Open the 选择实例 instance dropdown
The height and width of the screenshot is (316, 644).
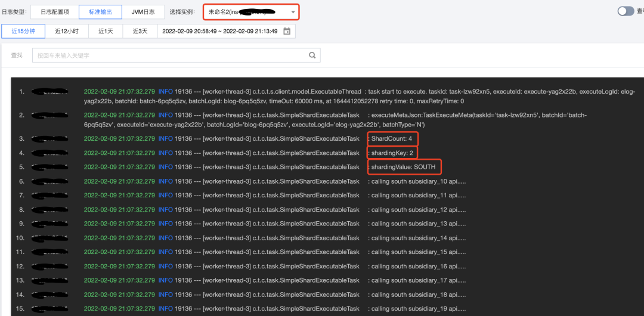pos(252,12)
